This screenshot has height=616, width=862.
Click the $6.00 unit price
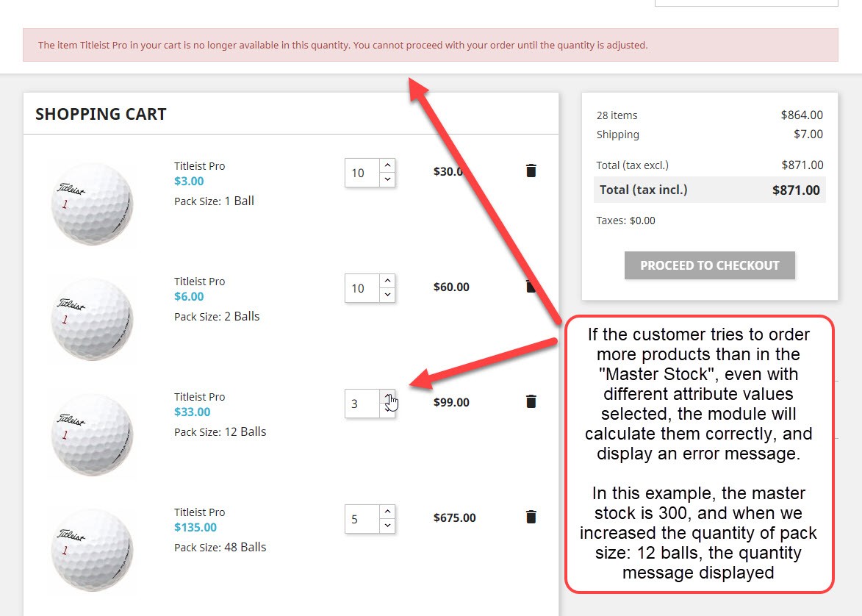tap(189, 296)
